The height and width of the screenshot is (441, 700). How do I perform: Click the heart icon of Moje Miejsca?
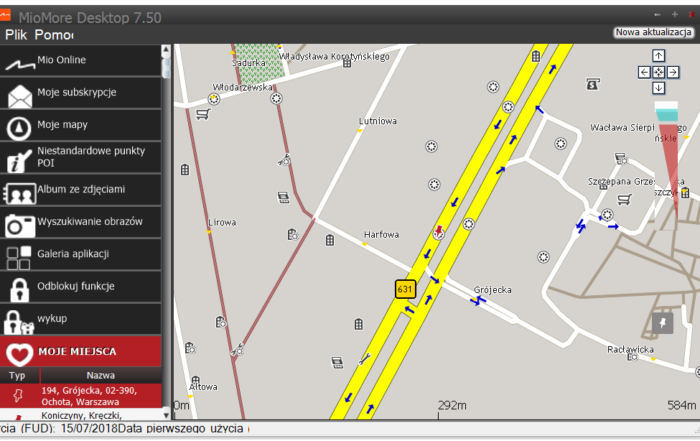coord(20,354)
